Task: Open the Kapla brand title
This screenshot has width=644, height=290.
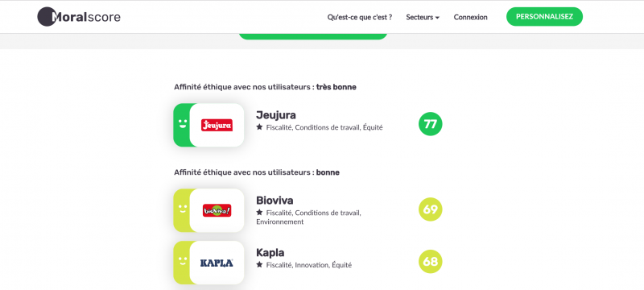Action: pos(270,253)
